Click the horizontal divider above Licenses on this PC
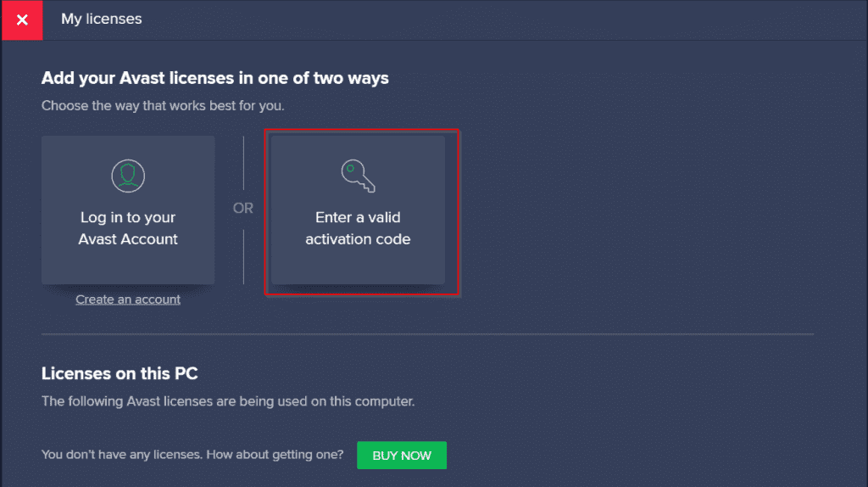Viewport: 868px width, 487px height. (427, 334)
